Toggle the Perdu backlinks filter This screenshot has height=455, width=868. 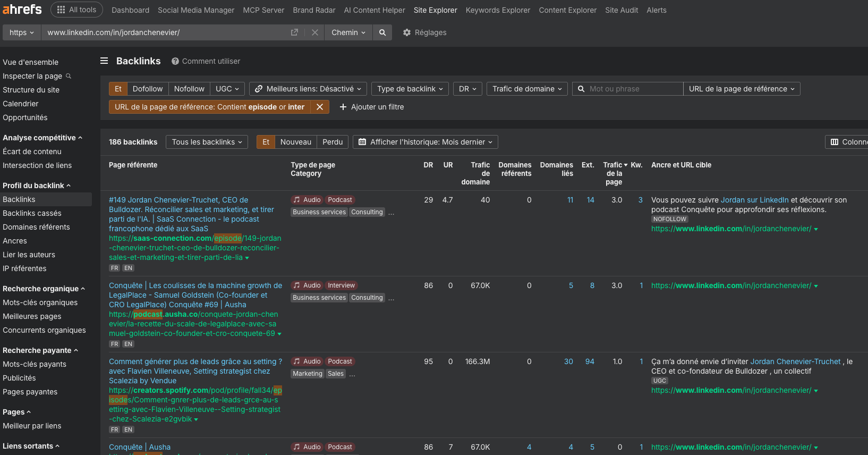(333, 142)
